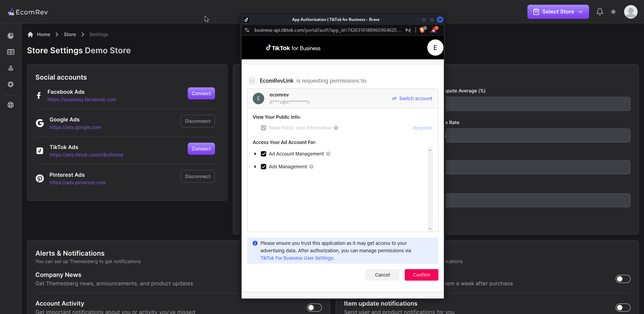Toggle Item update notifications switch
This screenshot has height=314, width=644.
(623, 308)
